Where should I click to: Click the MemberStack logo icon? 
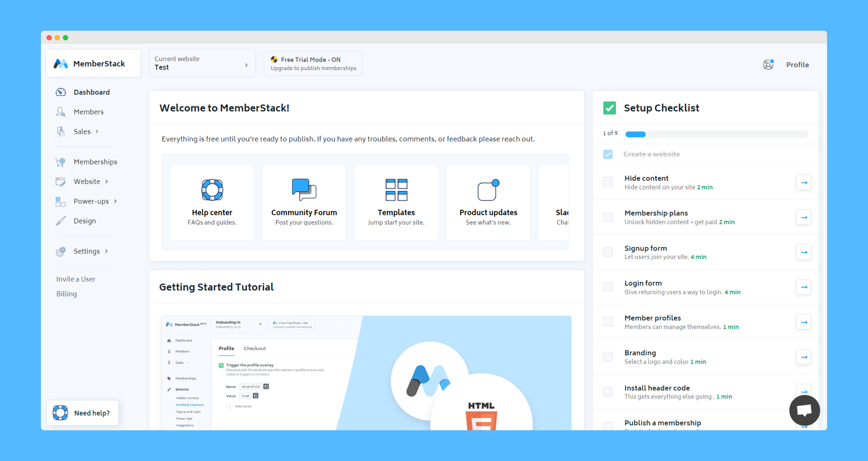pos(61,64)
